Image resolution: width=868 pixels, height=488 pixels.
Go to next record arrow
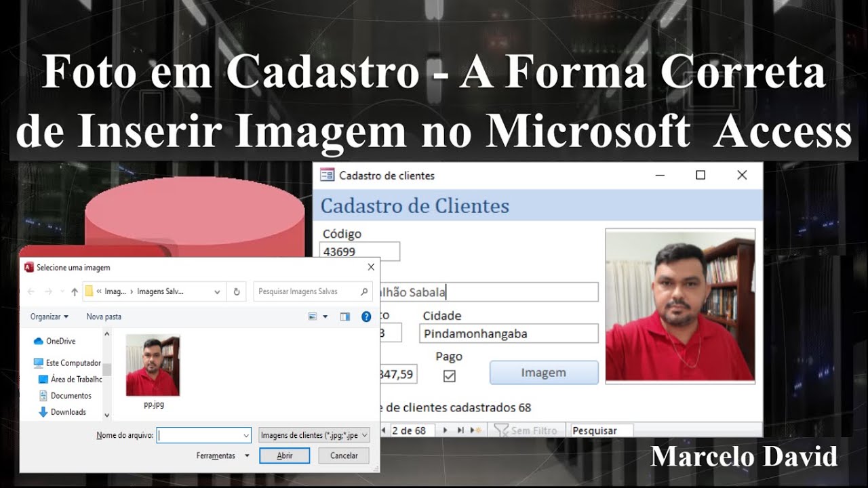point(446,430)
